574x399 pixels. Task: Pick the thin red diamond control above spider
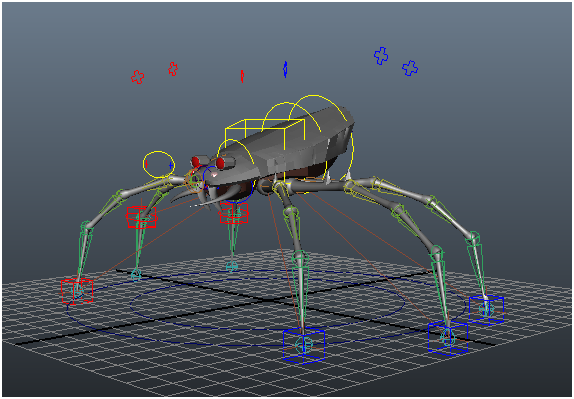(242, 76)
